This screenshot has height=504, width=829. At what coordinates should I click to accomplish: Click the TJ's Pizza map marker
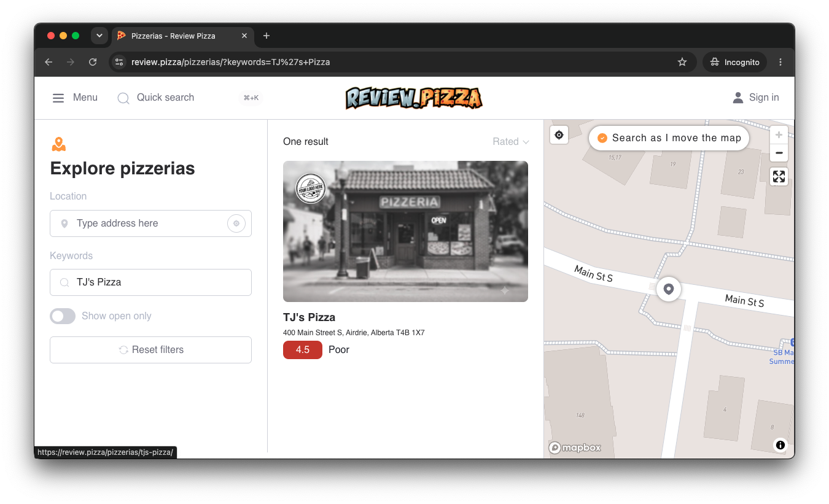click(x=669, y=289)
